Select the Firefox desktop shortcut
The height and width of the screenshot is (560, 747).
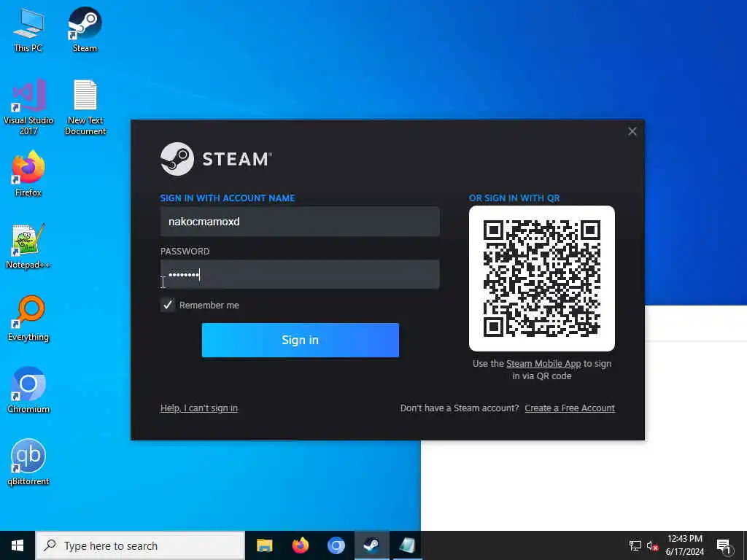click(28, 174)
